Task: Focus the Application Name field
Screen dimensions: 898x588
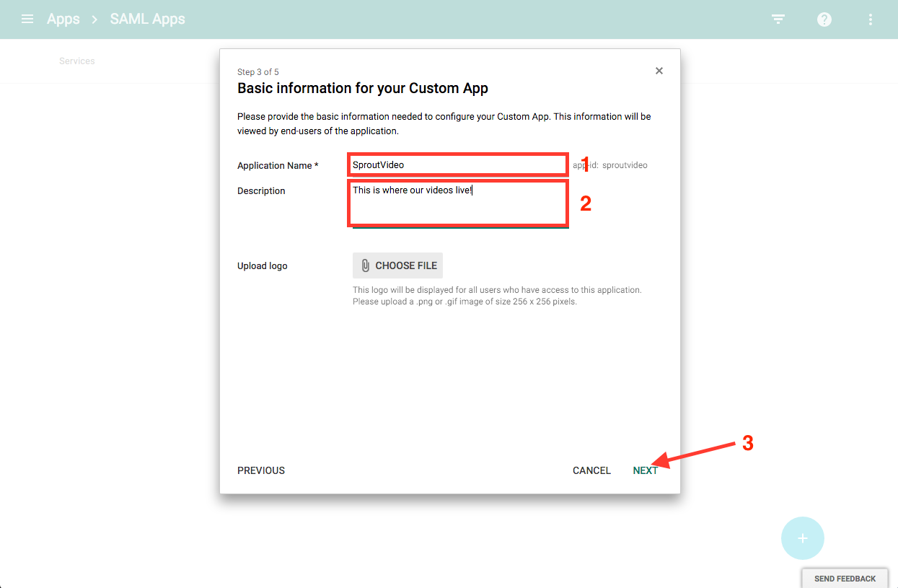Action: [x=457, y=164]
